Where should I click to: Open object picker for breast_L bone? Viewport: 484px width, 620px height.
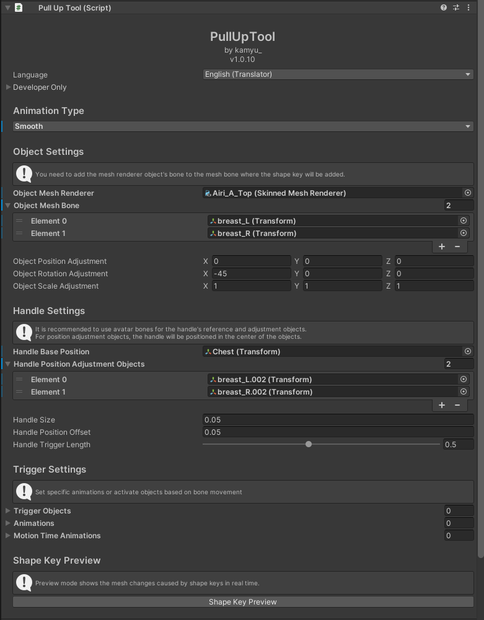463,221
